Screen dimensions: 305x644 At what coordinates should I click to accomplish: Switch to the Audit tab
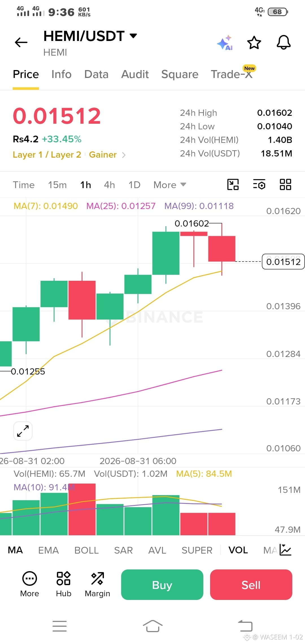coord(135,74)
